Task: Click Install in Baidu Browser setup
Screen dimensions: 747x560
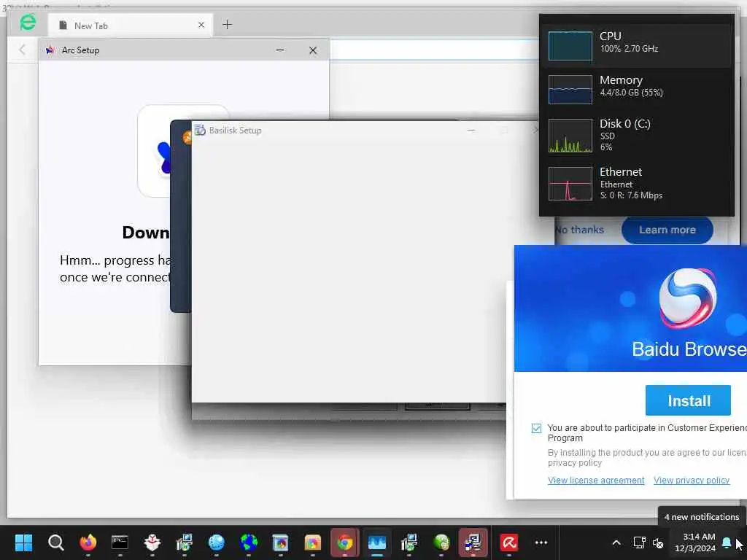Action: (x=689, y=400)
